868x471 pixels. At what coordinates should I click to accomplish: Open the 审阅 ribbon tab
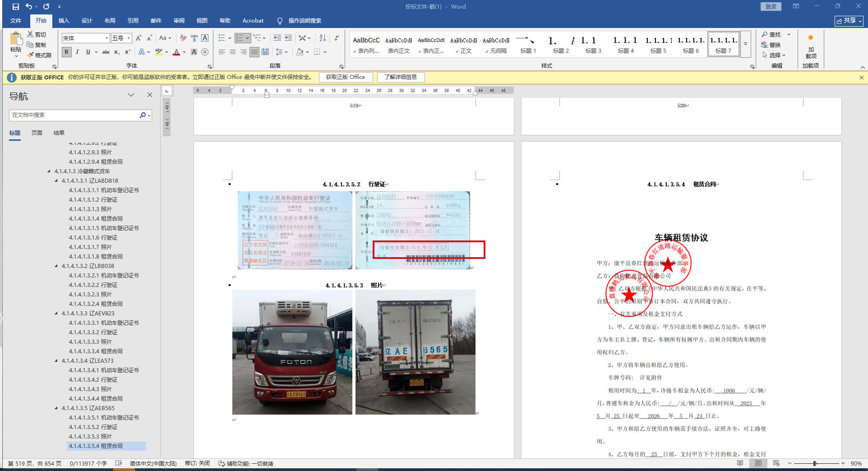pyautogui.click(x=179, y=21)
